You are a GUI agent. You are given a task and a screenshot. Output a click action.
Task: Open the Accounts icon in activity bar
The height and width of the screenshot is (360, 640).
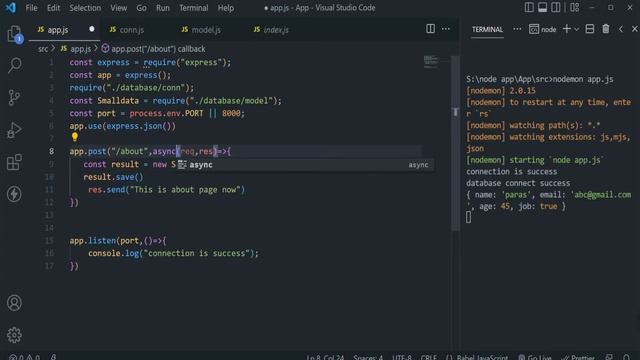tap(14, 303)
